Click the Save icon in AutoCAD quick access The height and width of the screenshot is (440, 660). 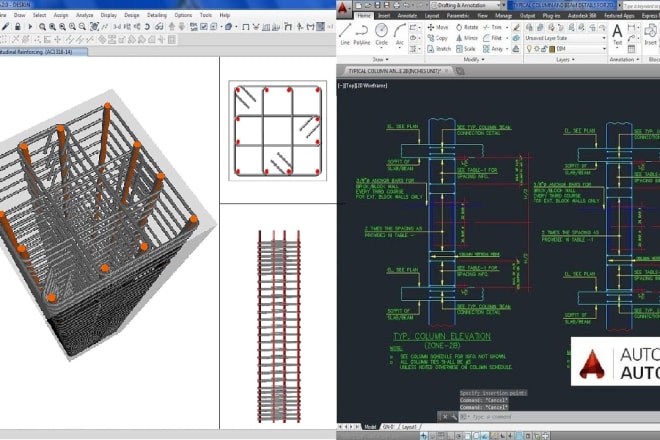(x=378, y=5)
